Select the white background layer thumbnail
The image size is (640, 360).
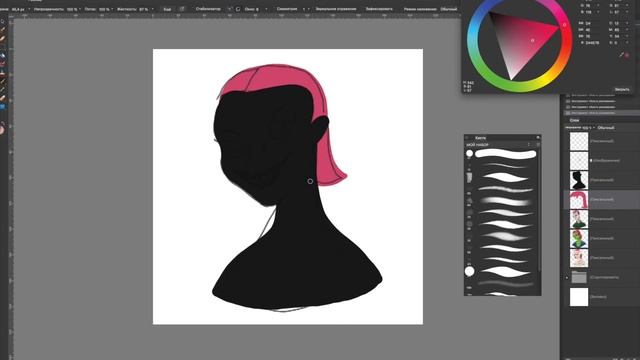[x=579, y=297]
